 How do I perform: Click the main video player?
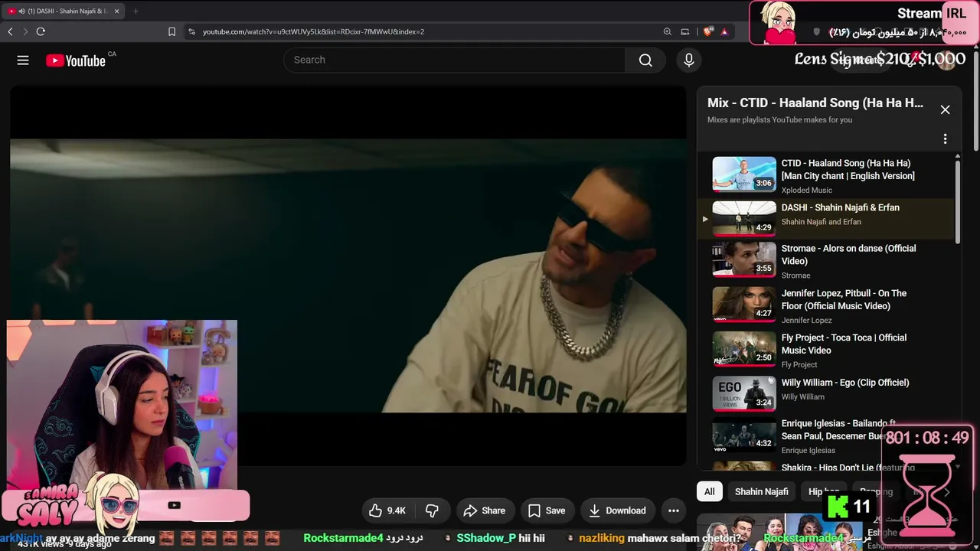coord(348,275)
